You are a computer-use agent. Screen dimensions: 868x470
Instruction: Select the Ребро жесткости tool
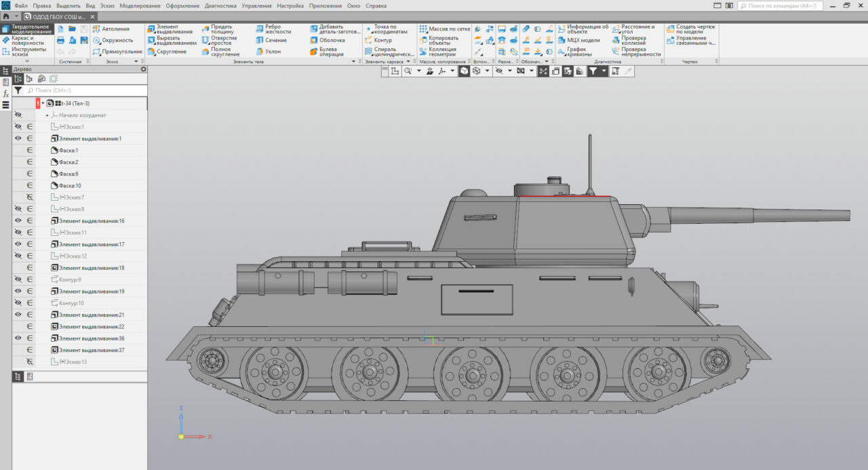(x=275, y=29)
